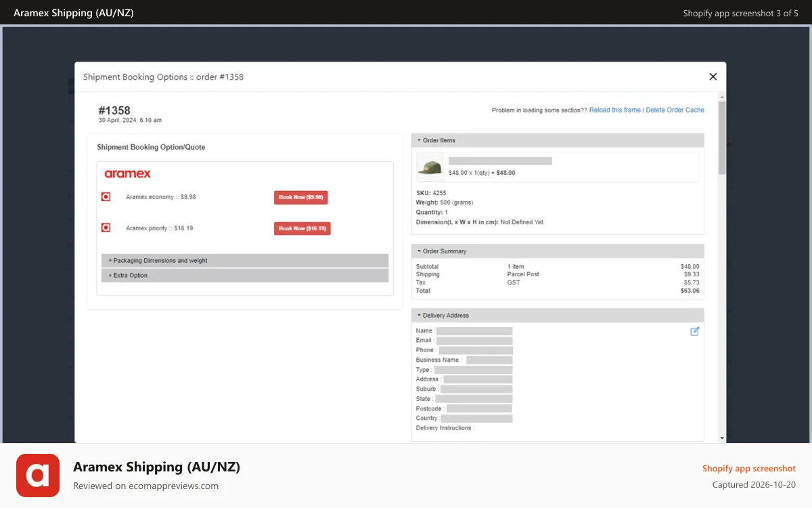812x508 pixels.
Task: Expand the Extra Option section
Action: (245, 276)
